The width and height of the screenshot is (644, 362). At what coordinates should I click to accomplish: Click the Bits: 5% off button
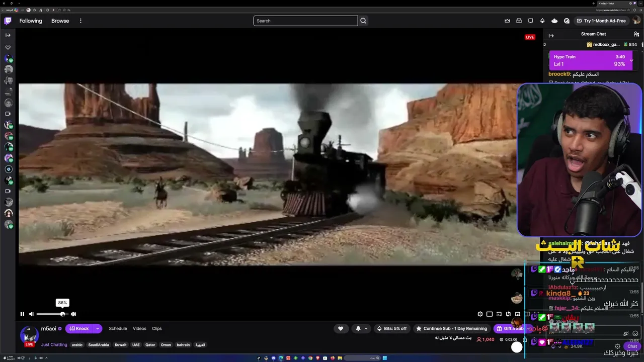pos(391,328)
